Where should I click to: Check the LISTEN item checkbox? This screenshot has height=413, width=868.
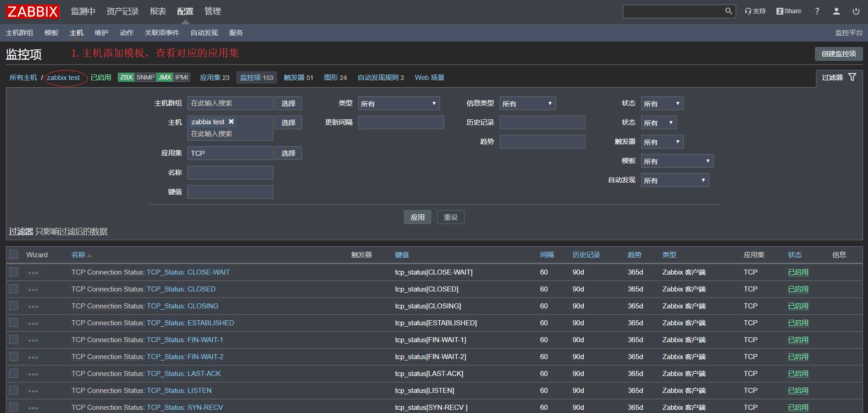pyautogui.click(x=14, y=390)
